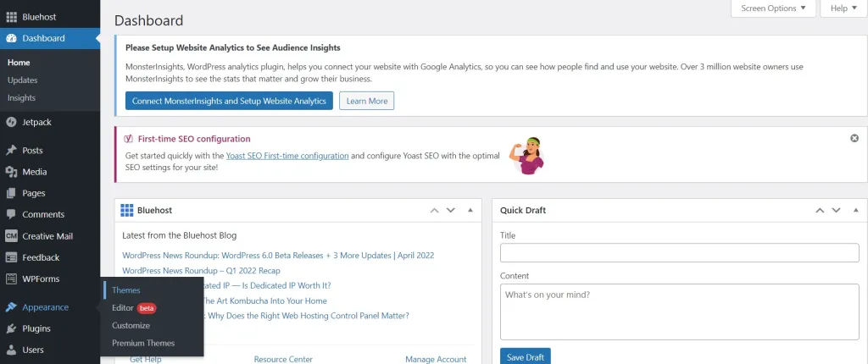
Task: Click the Creative Mail CM icon
Action: pos(11,236)
